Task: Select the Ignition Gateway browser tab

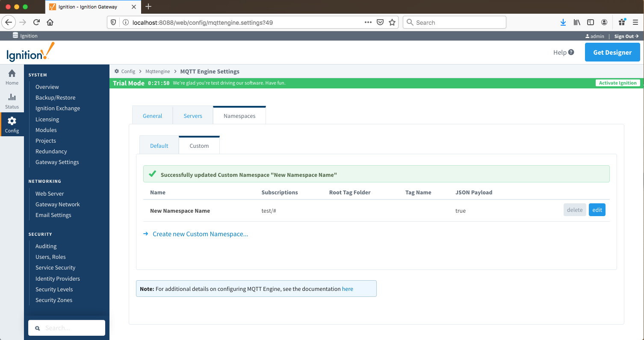Action: point(92,6)
